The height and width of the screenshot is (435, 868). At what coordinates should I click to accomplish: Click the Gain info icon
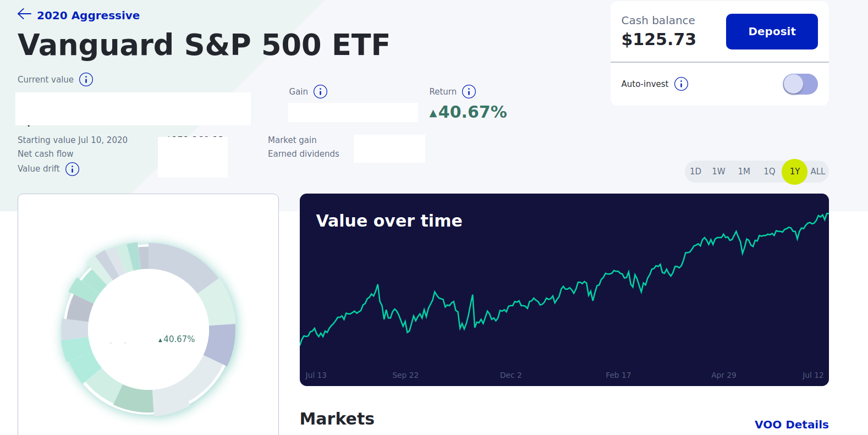[x=320, y=92]
